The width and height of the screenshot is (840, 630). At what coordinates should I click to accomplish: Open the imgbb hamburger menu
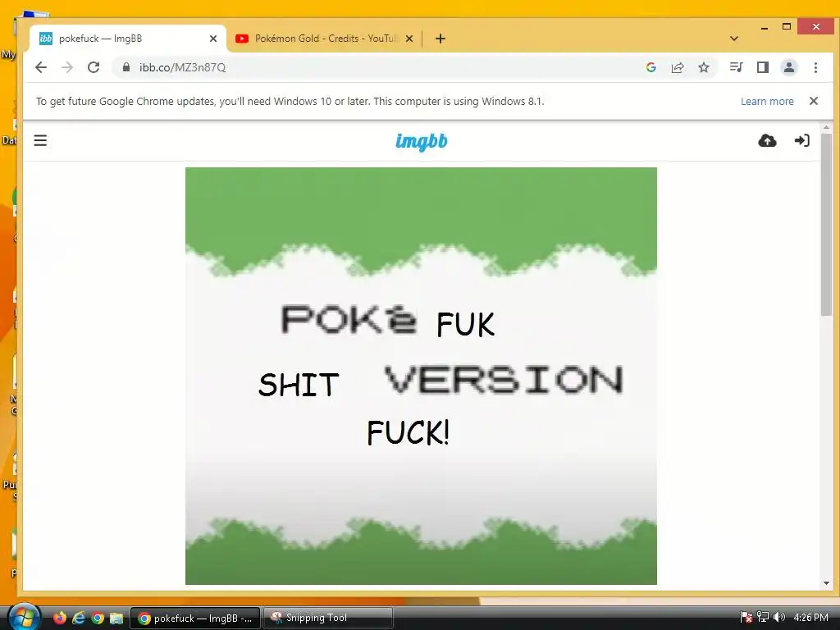[40, 140]
